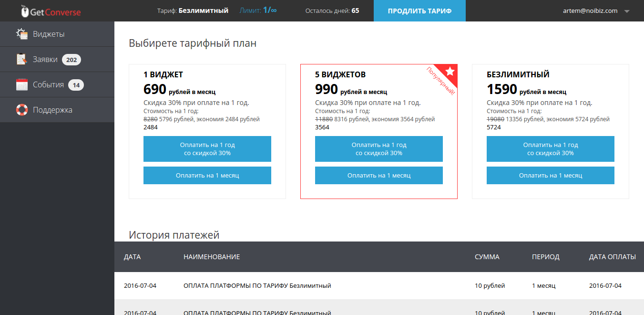The width and height of the screenshot is (644, 315).
Task: Click the struck-through 8280 price
Action: [x=151, y=119]
